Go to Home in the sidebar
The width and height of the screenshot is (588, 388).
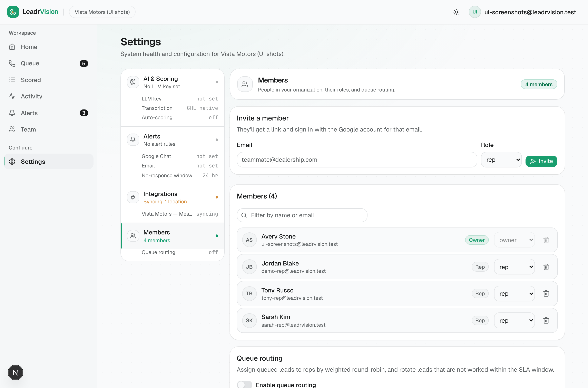pyautogui.click(x=48, y=47)
